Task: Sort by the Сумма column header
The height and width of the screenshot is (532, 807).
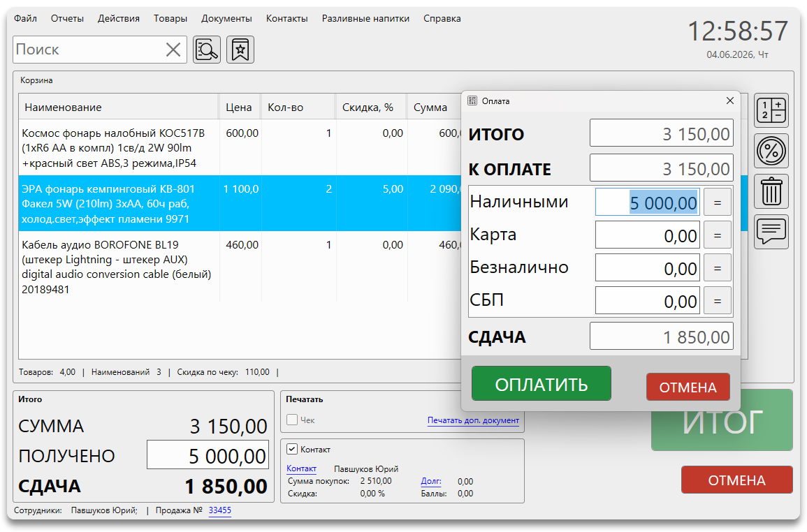Action: coord(435,108)
